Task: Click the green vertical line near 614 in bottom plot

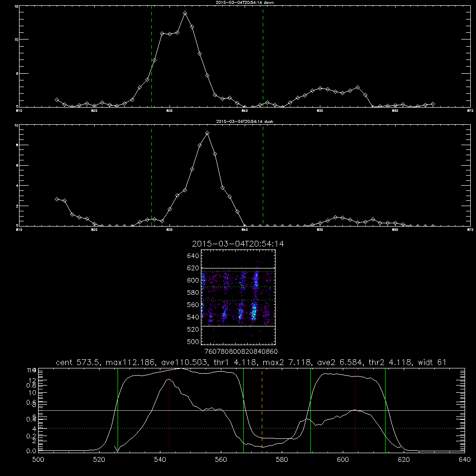Action: coord(385,410)
